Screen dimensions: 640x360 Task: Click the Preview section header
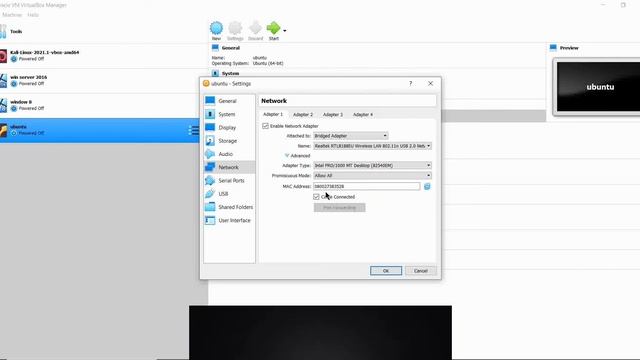tap(569, 48)
